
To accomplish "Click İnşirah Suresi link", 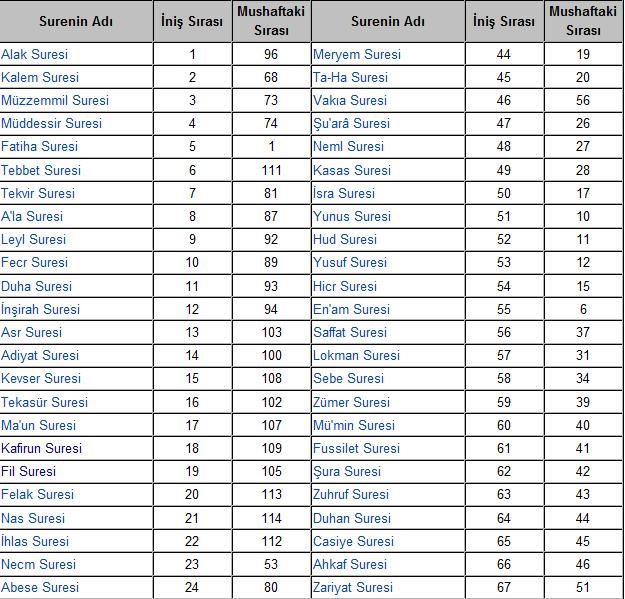I will 41,309.
